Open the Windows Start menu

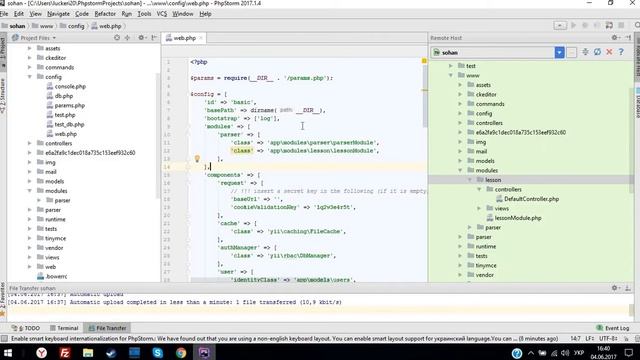pos(8,353)
